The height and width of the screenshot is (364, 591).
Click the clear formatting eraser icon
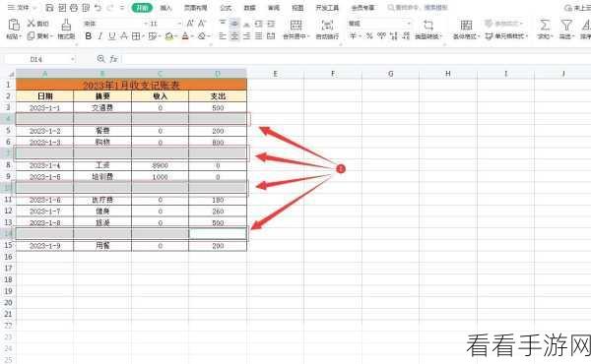pos(202,36)
